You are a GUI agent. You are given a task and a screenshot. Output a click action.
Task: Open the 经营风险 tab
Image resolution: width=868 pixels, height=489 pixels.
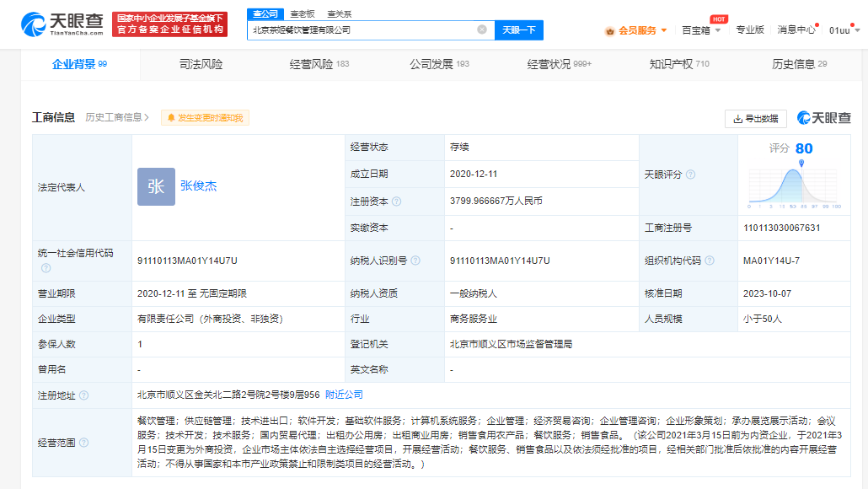click(x=319, y=64)
